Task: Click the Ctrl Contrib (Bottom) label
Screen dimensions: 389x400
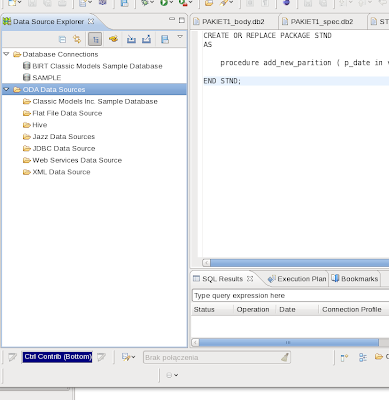Action: tap(58, 357)
